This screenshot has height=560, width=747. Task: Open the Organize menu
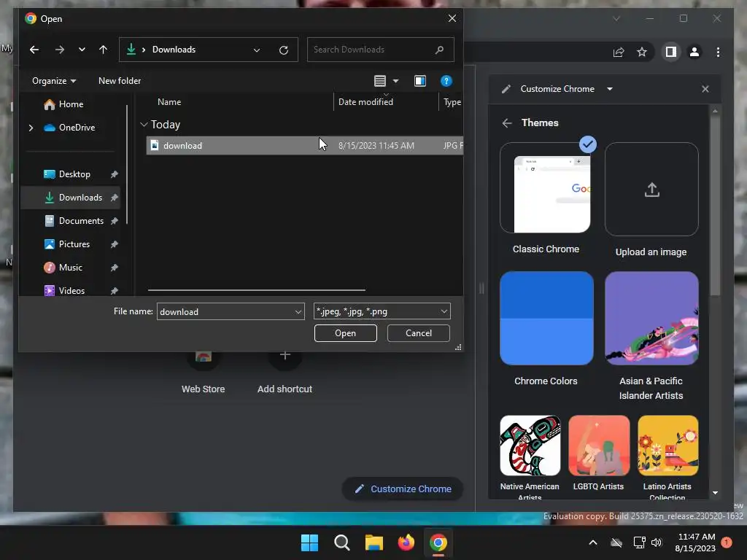[54, 81]
